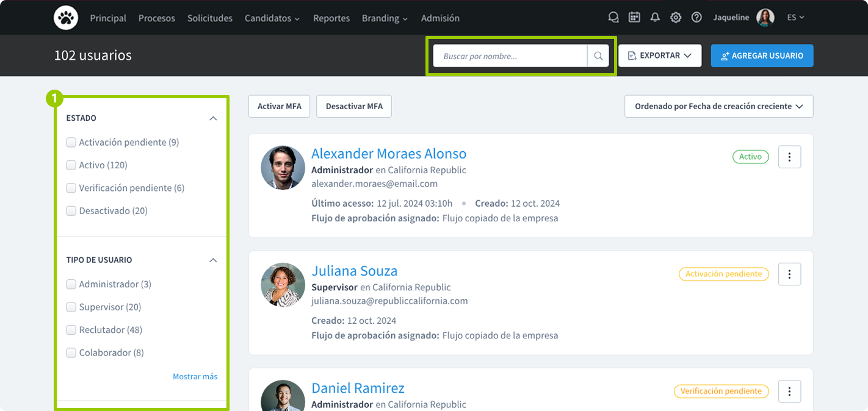The width and height of the screenshot is (868, 411).
Task: Focus the Buscar por nombre search field
Action: click(510, 56)
